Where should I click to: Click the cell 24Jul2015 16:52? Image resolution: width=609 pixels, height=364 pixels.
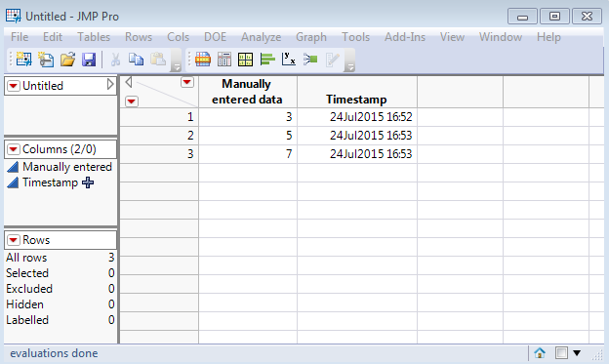click(357, 117)
